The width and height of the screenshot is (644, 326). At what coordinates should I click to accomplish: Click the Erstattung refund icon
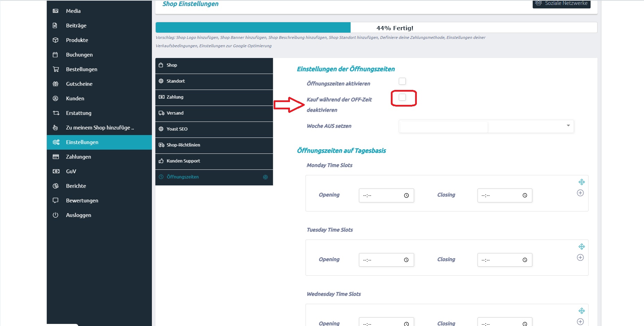pos(56,113)
